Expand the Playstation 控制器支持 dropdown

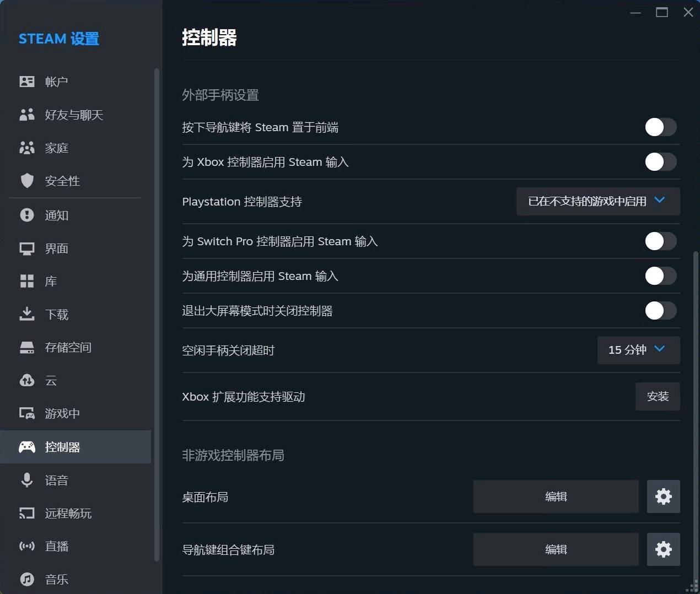coord(597,202)
